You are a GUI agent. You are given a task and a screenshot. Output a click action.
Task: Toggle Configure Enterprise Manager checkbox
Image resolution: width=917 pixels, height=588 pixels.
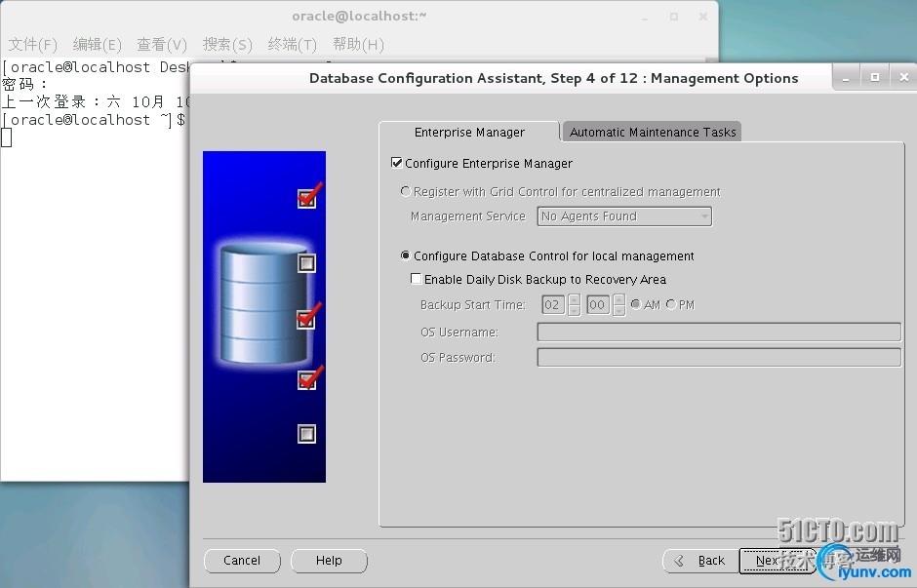396,163
